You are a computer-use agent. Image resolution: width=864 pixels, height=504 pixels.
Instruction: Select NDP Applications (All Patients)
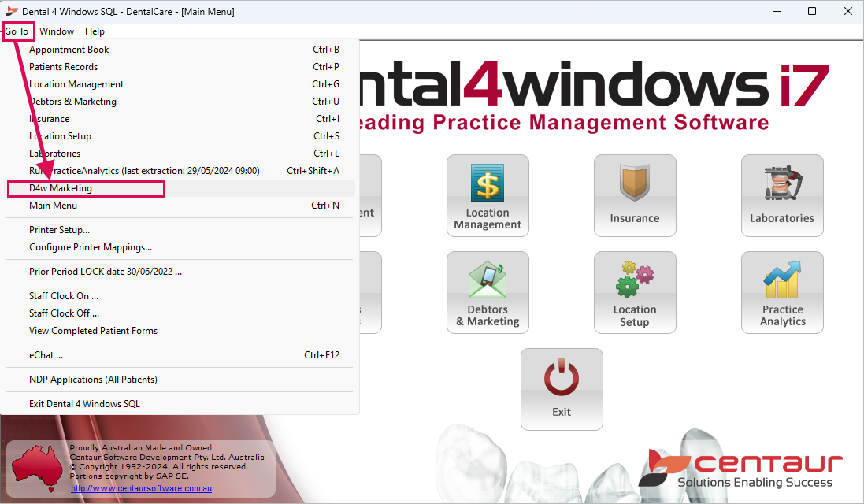click(180, 380)
